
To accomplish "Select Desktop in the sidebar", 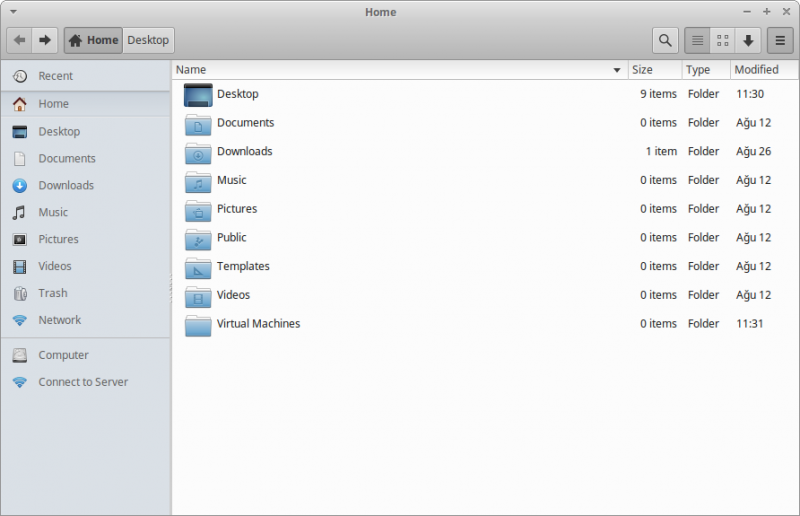I will [x=85, y=132].
